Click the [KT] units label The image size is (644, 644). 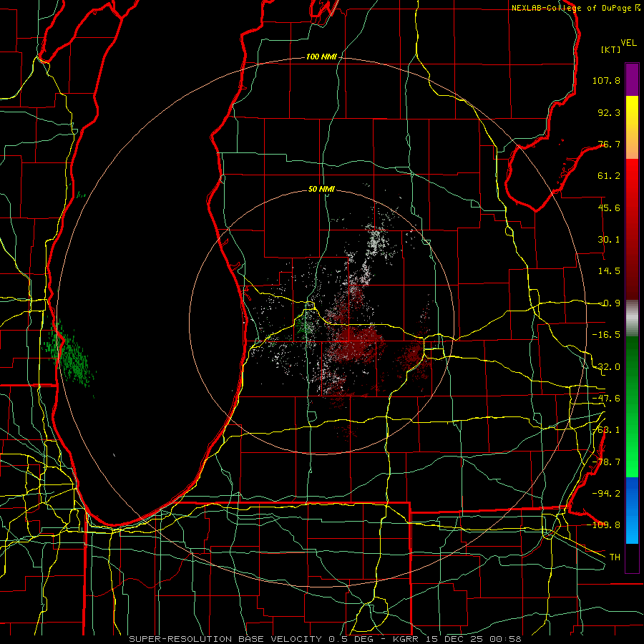(x=611, y=49)
